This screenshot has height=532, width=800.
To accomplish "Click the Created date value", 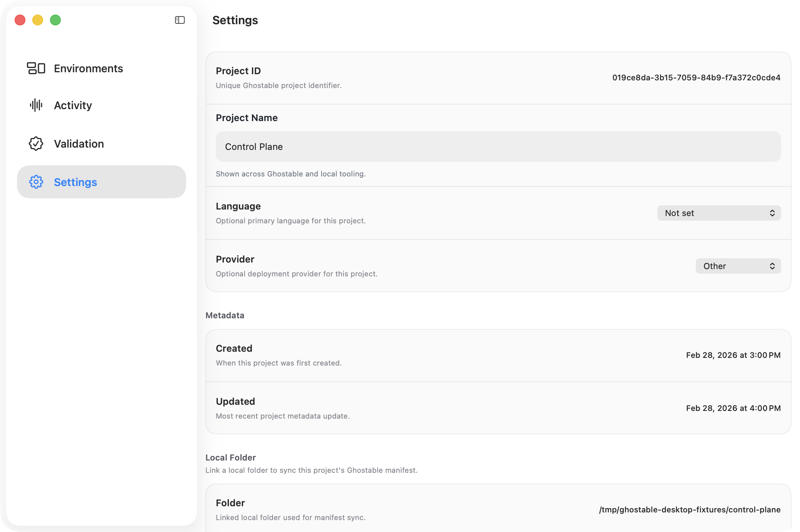I will coord(733,355).
